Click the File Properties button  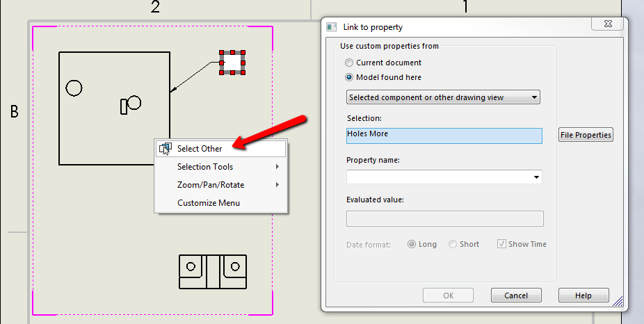(586, 135)
